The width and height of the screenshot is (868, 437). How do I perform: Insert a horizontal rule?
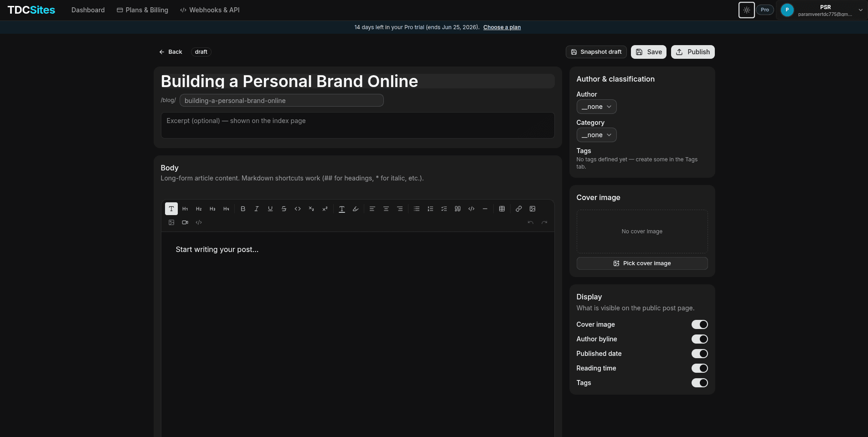[485, 209]
